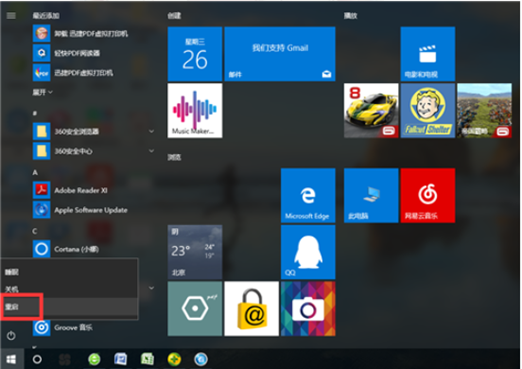Open the This PC computer tile

pyautogui.click(x=371, y=195)
